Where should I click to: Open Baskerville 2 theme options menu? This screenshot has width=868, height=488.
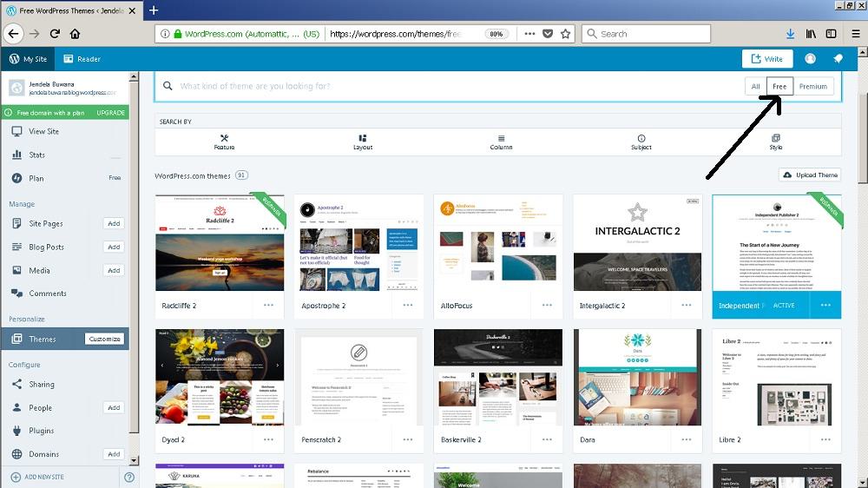point(547,439)
